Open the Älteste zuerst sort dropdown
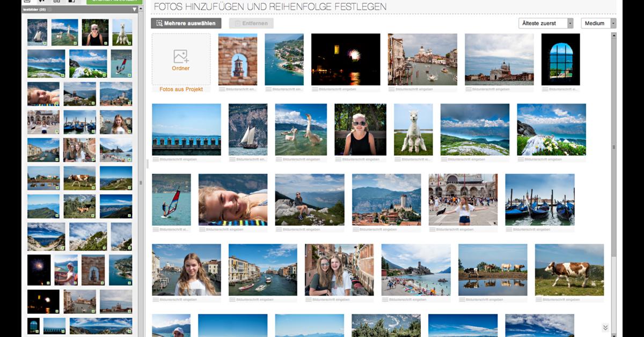The image size is (644, 337). [546, 23]
